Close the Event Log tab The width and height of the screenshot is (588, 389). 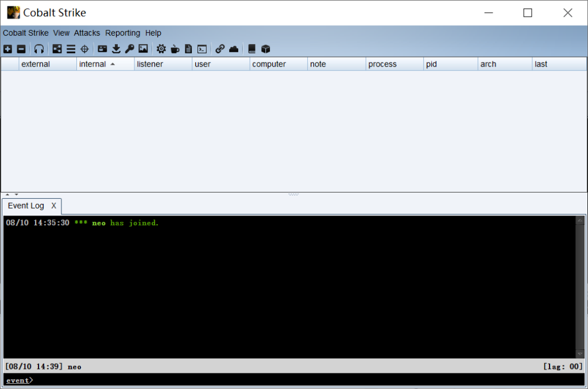coord(53,206)
